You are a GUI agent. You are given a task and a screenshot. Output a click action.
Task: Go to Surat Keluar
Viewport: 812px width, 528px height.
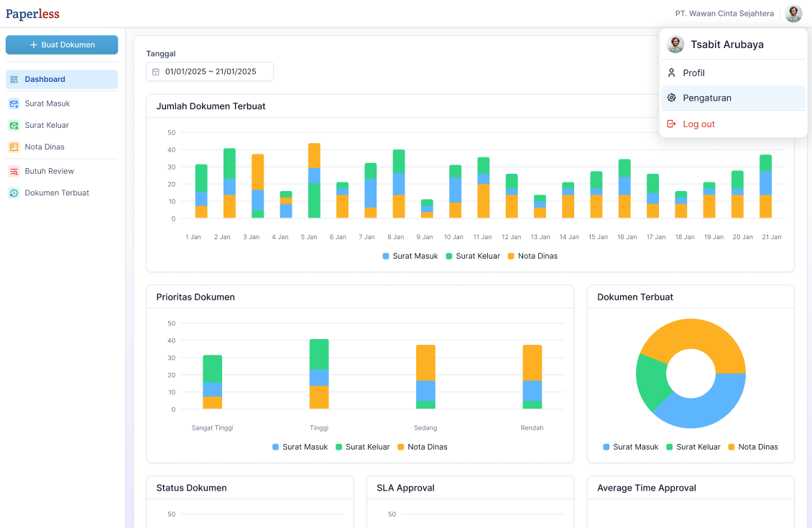point(62,125)
